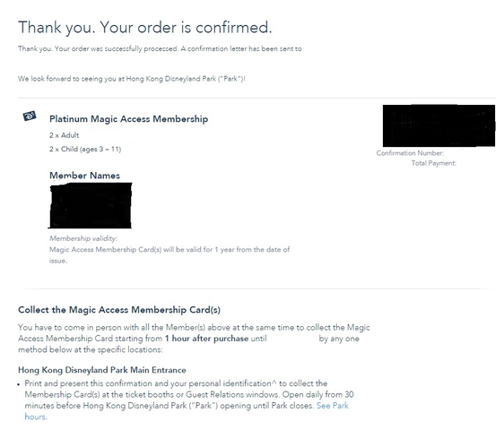Click the 'successfully processed' confirmation sentence
The height and width of the screenshot is (430, 504).
click(x=160, y=48)
